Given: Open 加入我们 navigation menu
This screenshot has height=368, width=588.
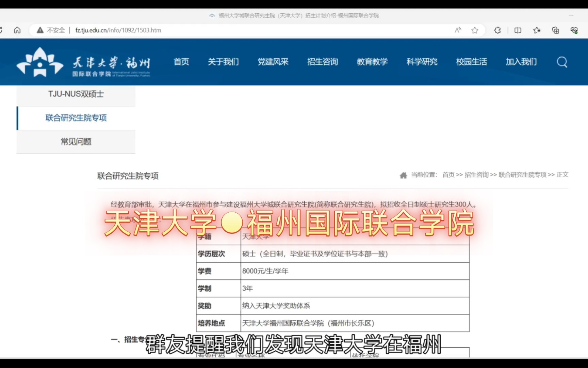Looking at the screenshot, I should click(521, 62).
